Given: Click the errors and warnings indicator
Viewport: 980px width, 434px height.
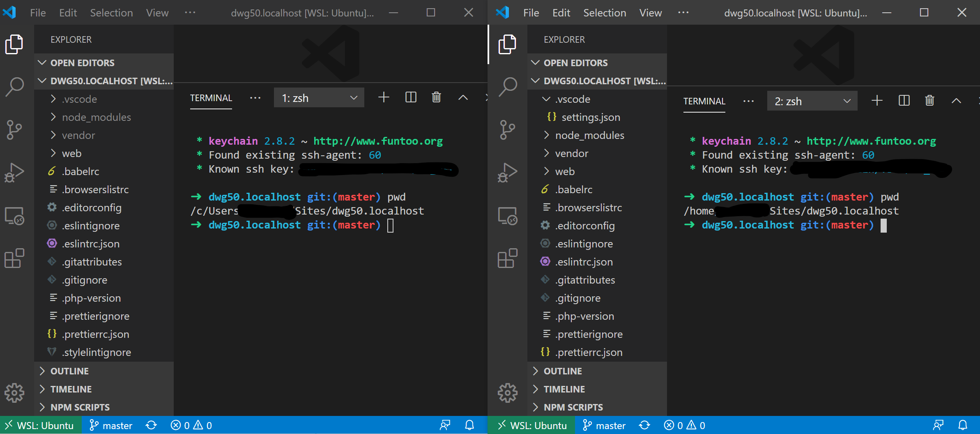Looking at the screenshot, I should (191, 425).
